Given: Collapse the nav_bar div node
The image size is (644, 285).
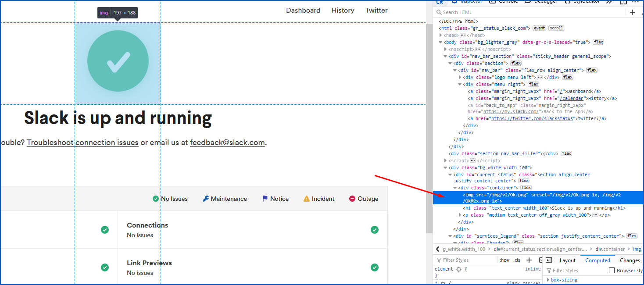Looking at the screenshot, I should [x=455, y=70].
